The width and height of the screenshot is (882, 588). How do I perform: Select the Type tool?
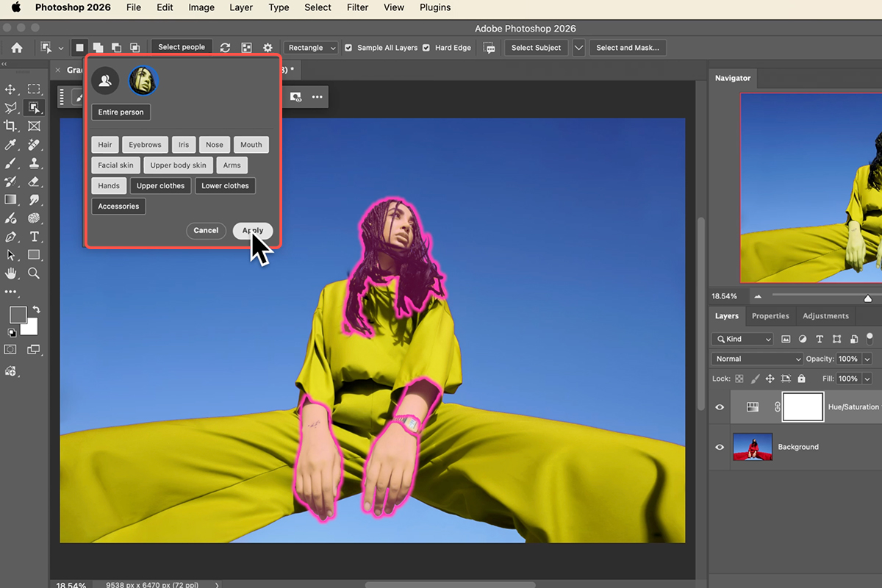(34, 237)
